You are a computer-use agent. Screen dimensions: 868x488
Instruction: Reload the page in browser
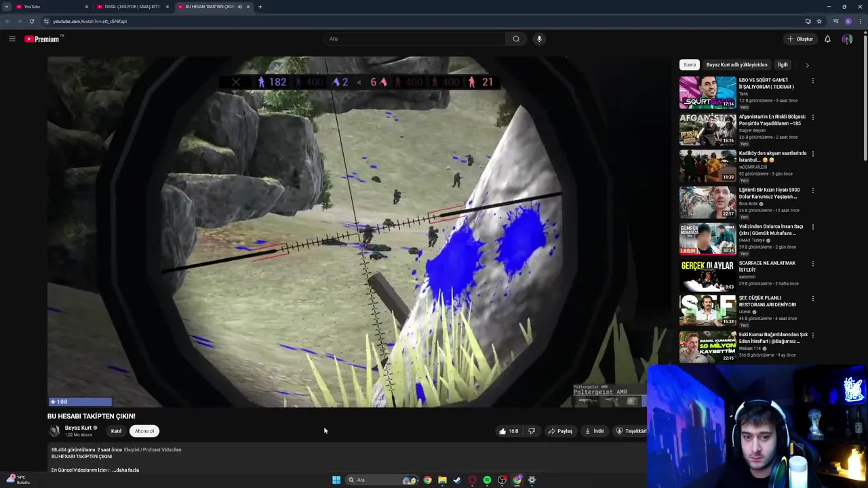pyautogui.click(x=32, y=21)
